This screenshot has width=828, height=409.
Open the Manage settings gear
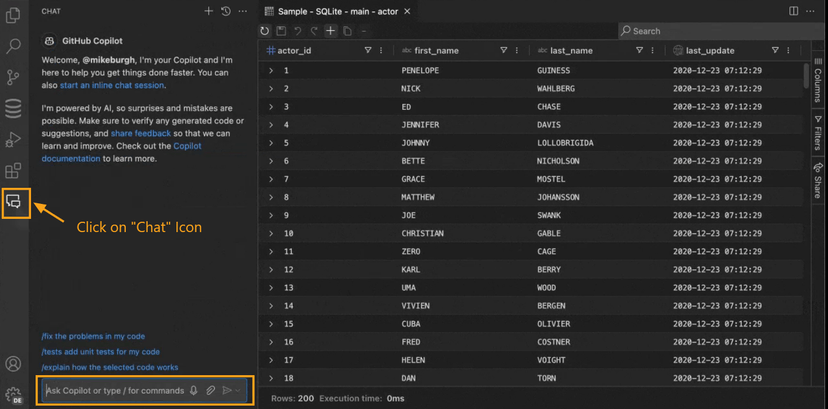click(13, 395)
